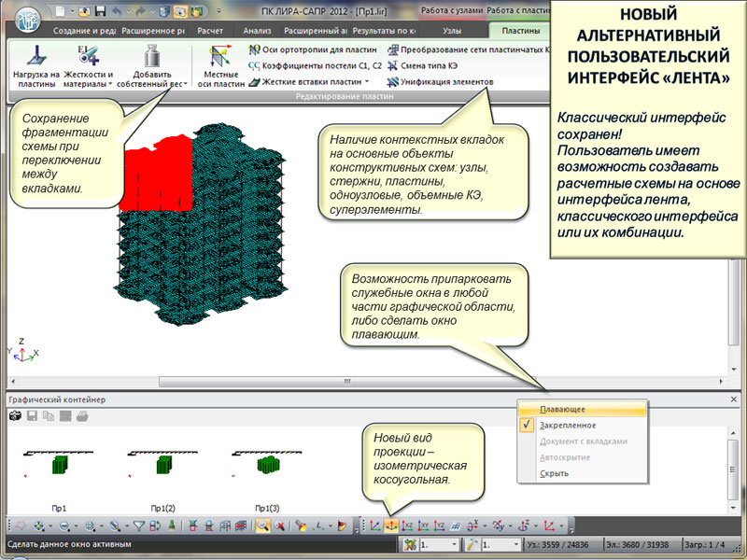The image size is (747, 560).
Task: Select the Пр1(2) thumbnail in container
Action: point(161,465)
